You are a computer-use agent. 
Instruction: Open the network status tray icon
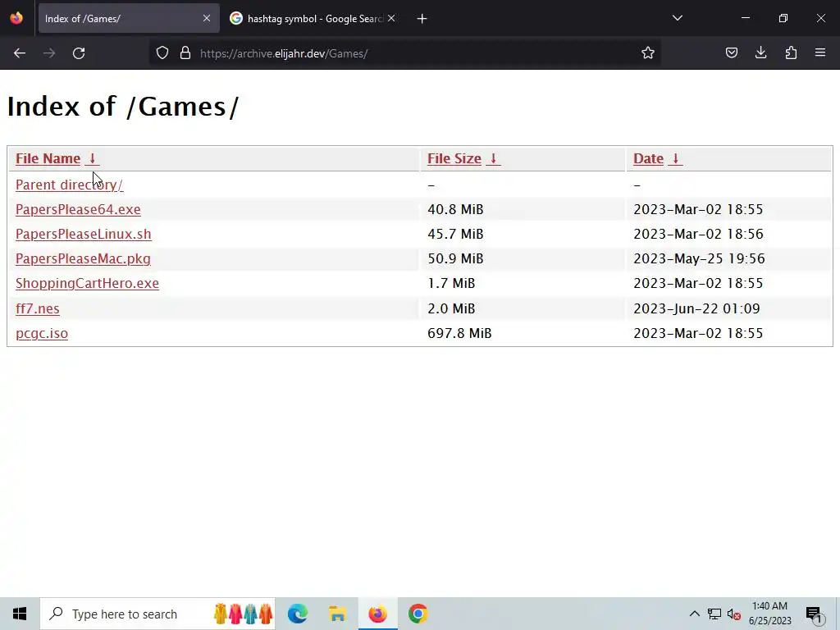[714, 614]
